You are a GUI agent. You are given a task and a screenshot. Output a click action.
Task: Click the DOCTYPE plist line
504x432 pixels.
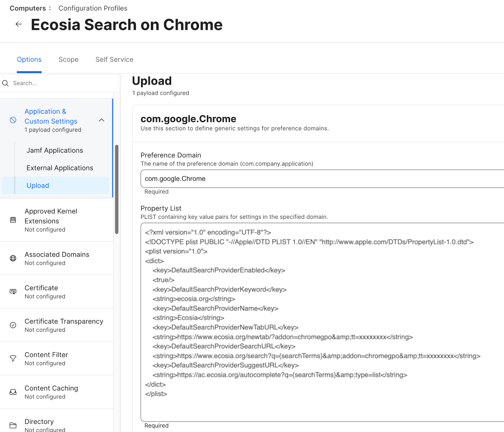pos(309,242)
